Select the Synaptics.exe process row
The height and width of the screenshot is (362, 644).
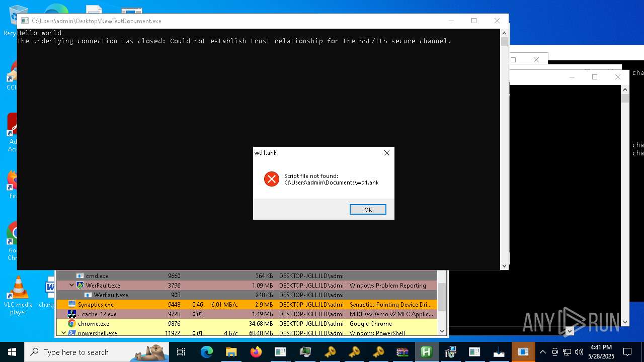pos(247,305)
